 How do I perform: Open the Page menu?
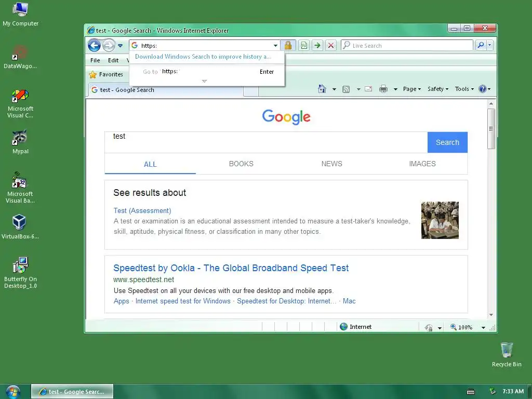411,89
